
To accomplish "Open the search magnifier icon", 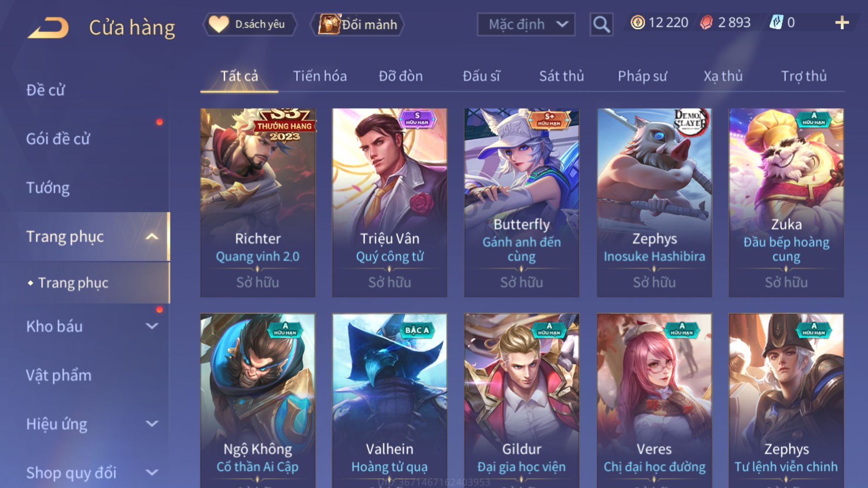I will tap(601, 24).
